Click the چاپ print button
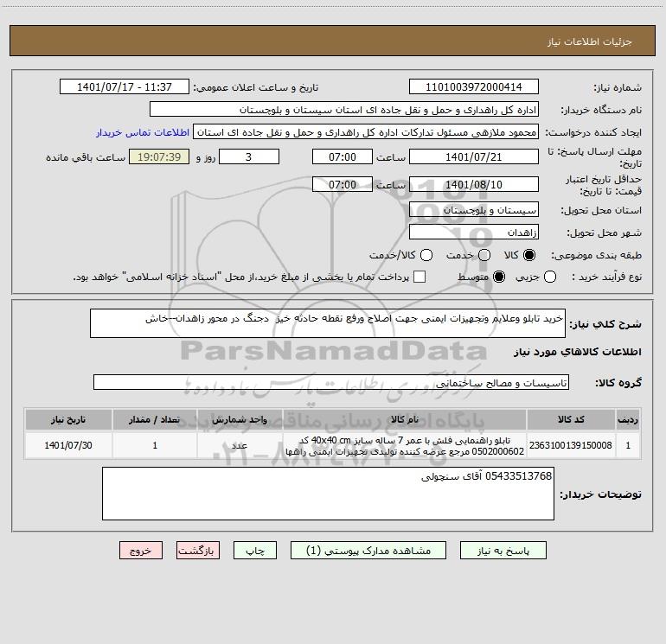 255,551
